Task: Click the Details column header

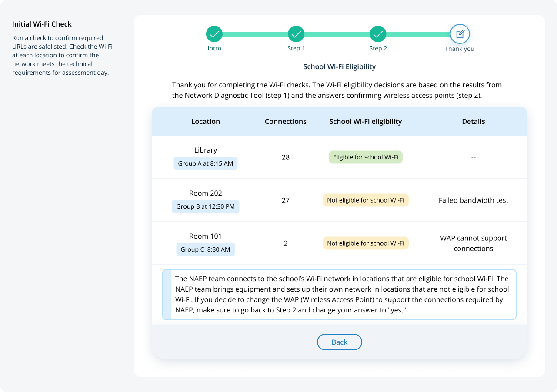Action: [473, 122]
